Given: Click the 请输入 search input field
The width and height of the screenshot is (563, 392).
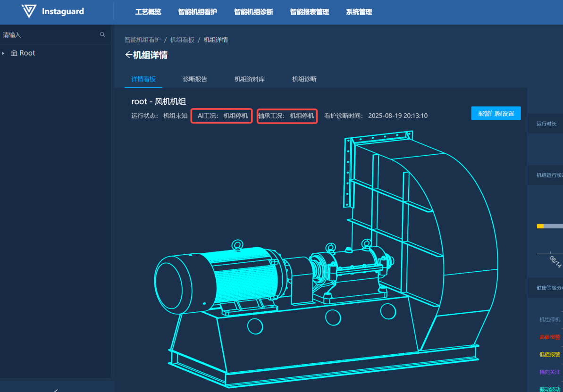Looking at the screenshot, I should pyautogui.click(x=47, y=35).
